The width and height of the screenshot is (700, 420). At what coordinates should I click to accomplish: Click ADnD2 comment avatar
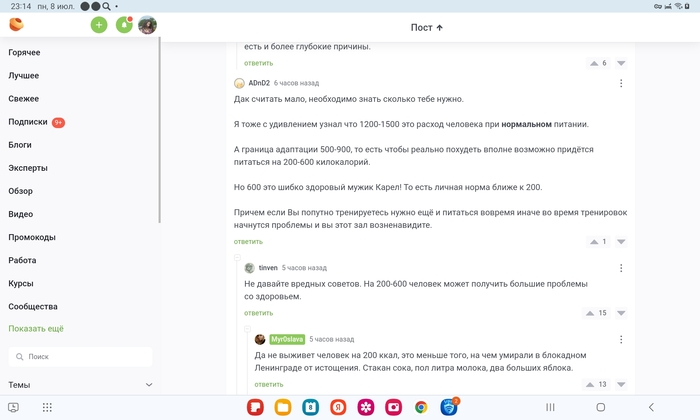239,83
